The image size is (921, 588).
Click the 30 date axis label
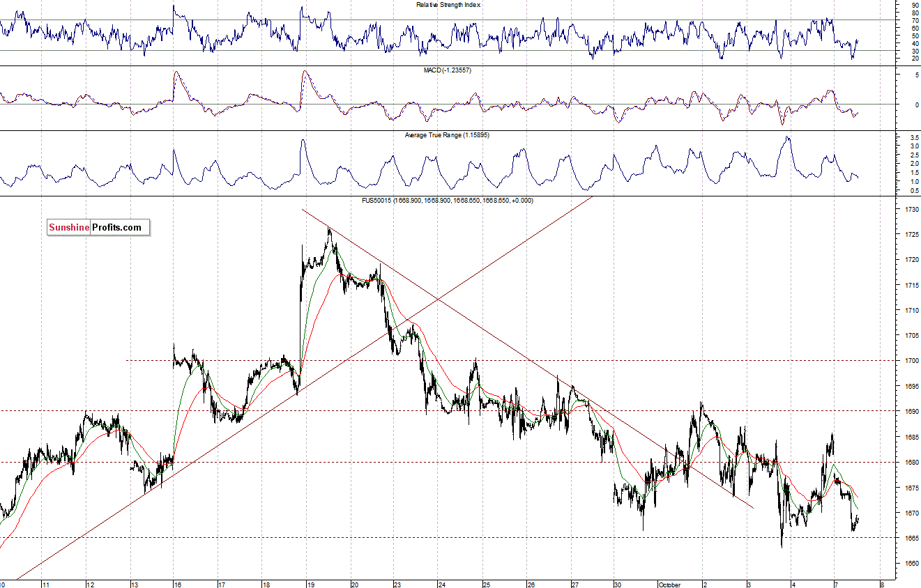(x=618, y=584)
